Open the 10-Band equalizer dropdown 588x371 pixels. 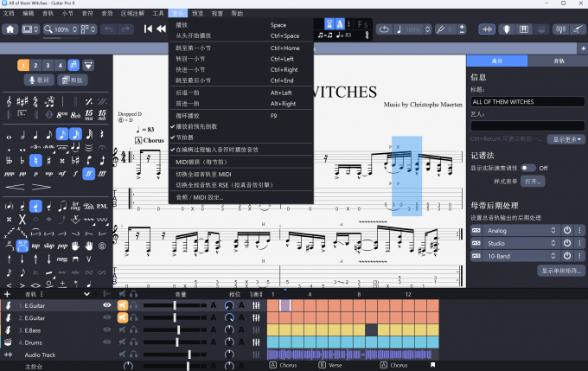[x=511, y=257]
